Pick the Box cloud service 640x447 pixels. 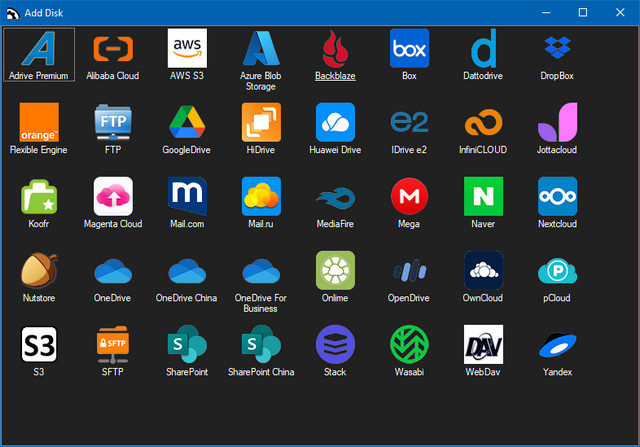[x=409, y=48]
